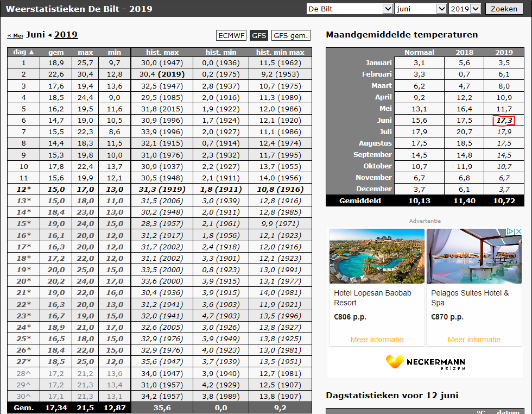Open the 2019 year dropdown
Image resolution: width=532 pixels, height=414 pixels.
(465, 9)
